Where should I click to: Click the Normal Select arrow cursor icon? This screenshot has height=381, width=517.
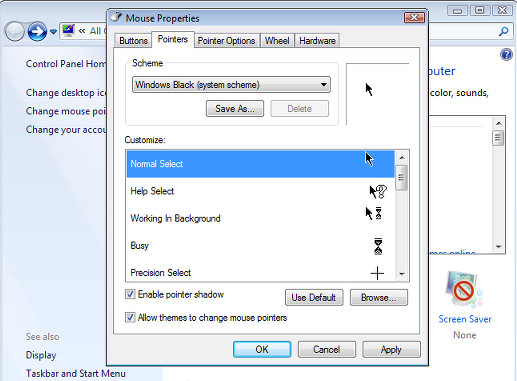click(369, 159)
